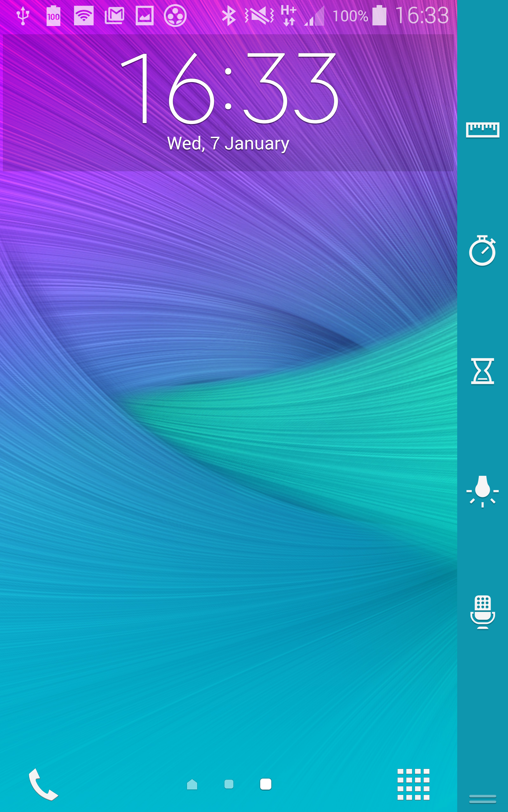Tap the USB connection status icon

23,16
